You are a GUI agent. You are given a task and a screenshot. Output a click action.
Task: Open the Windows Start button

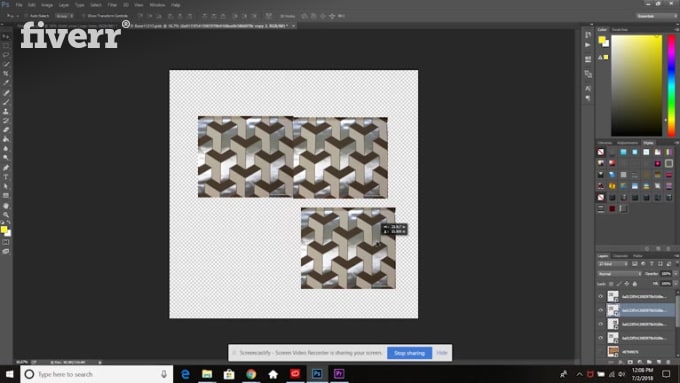(x=9, y=374)
